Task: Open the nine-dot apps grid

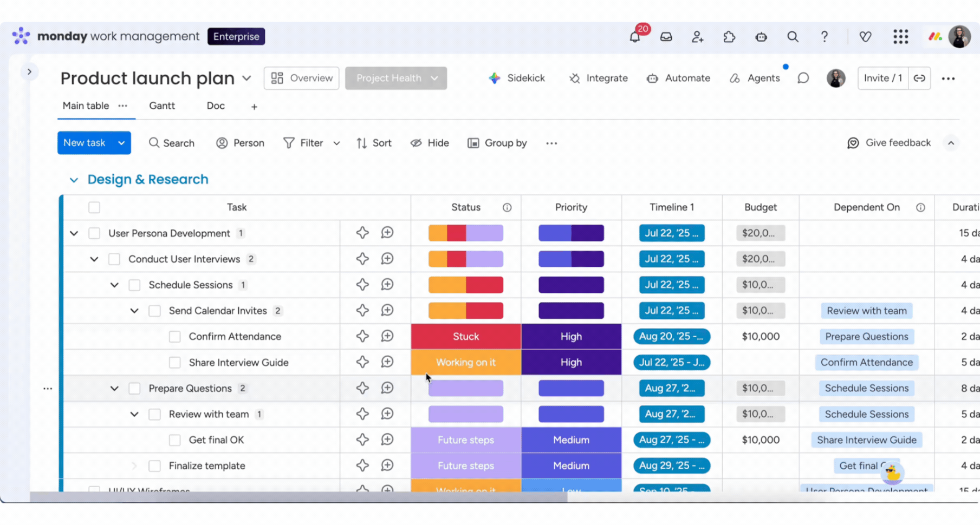Action: (x=900, y=37)
